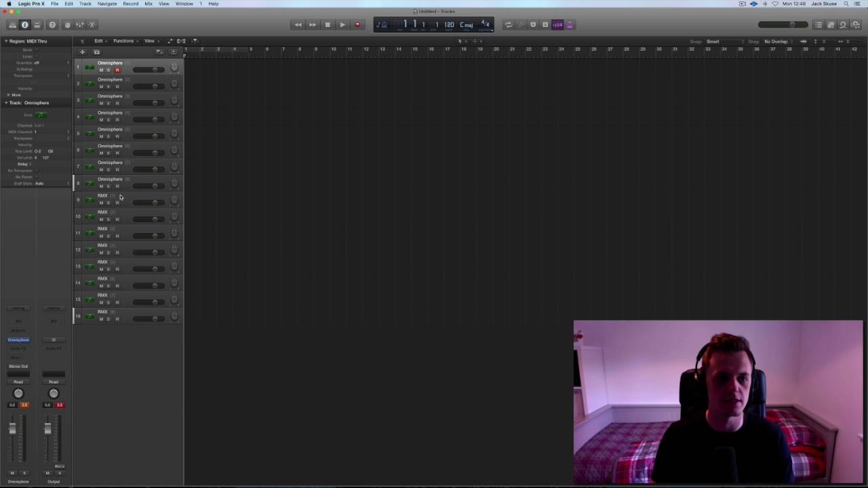Screen dimensions: 868x488
Task: Toggle the Catch playhead button in tracks menu bar
Action: click(x=195, y=41)
